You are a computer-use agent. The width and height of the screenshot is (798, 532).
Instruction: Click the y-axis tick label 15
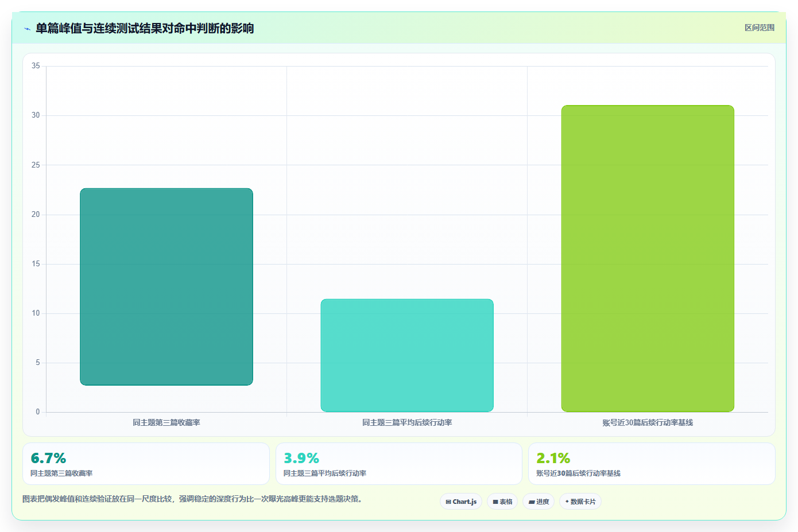coord(36,264)
